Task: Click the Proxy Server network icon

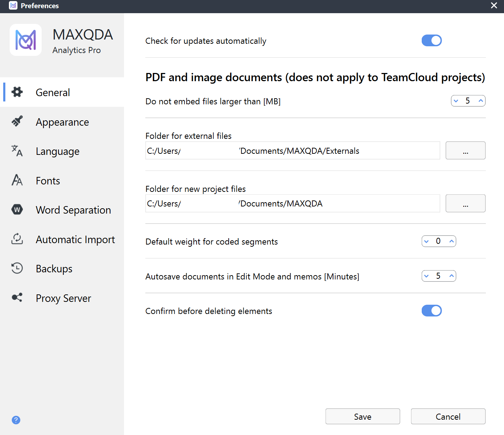Action: click(17, 298)
